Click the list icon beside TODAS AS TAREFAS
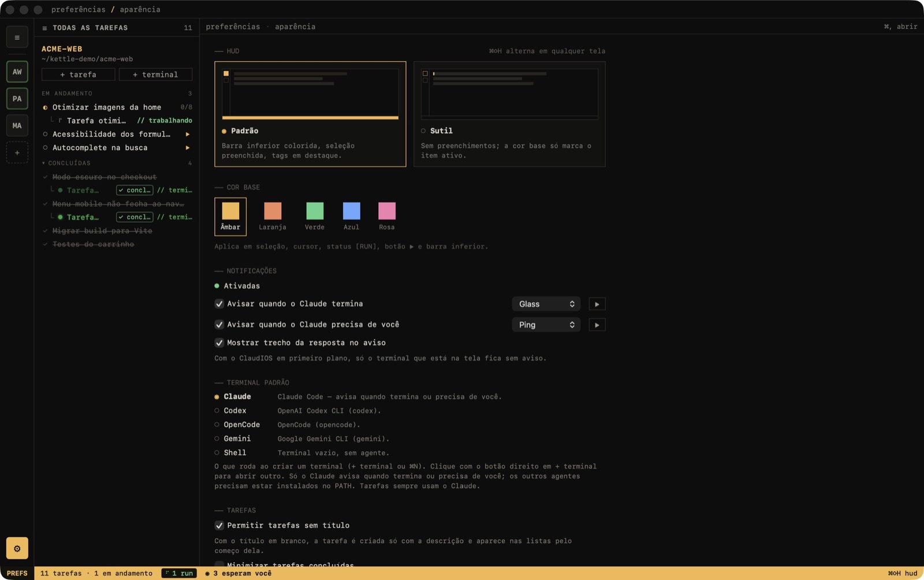Screen dimensions: 924x580 pyautogui.click(x=44, y=28)
